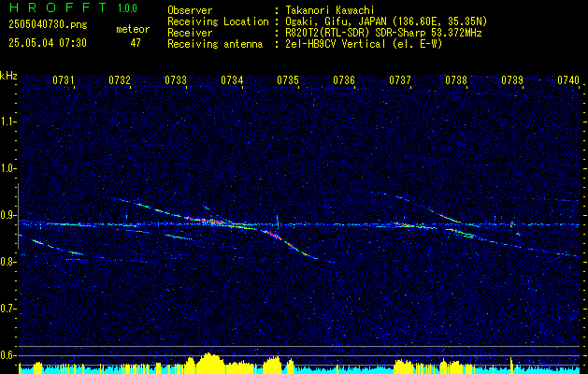The height and width of the screenshot is (374, 588).
Task: Click the 0737 time marker
Action: (400, 80)
